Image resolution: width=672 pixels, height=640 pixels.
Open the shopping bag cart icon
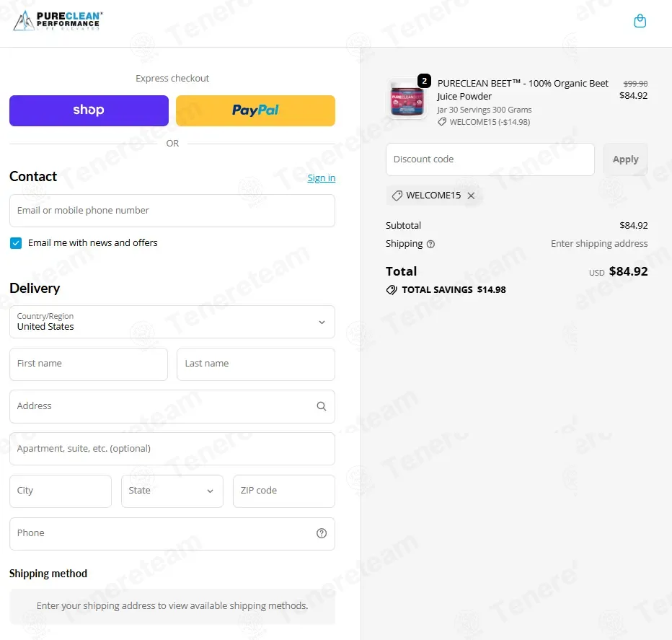[x=640, y=21]
